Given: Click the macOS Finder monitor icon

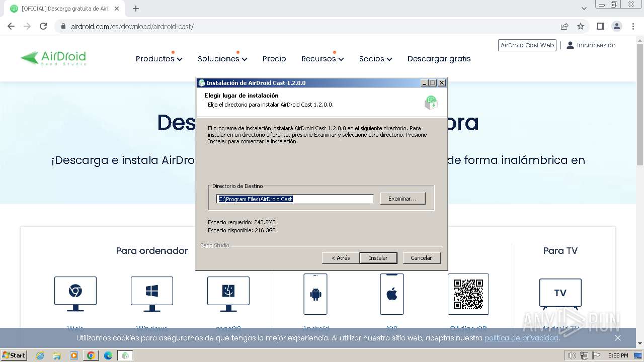Looking at the screenshot, I should pyautogui.click(x=228, y=294).
